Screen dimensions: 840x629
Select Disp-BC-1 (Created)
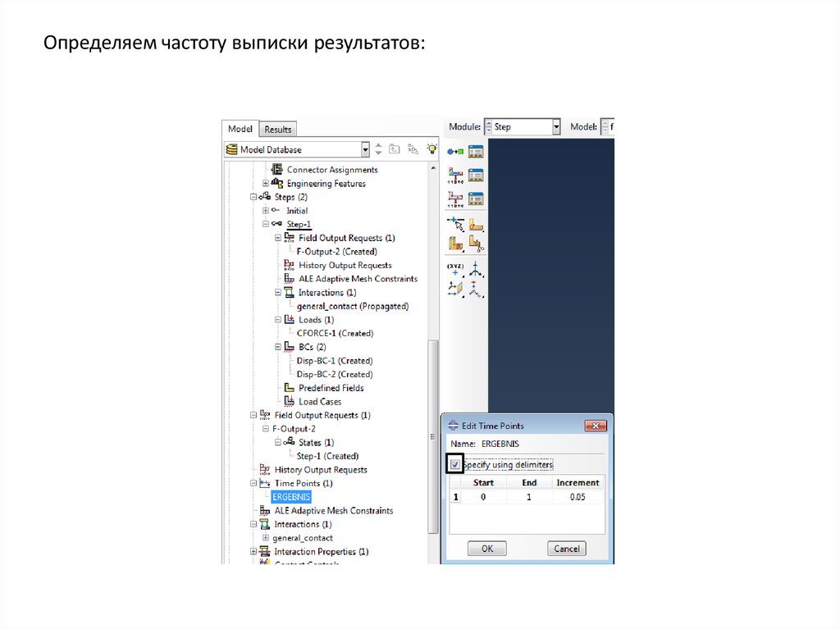coord(335,361)
